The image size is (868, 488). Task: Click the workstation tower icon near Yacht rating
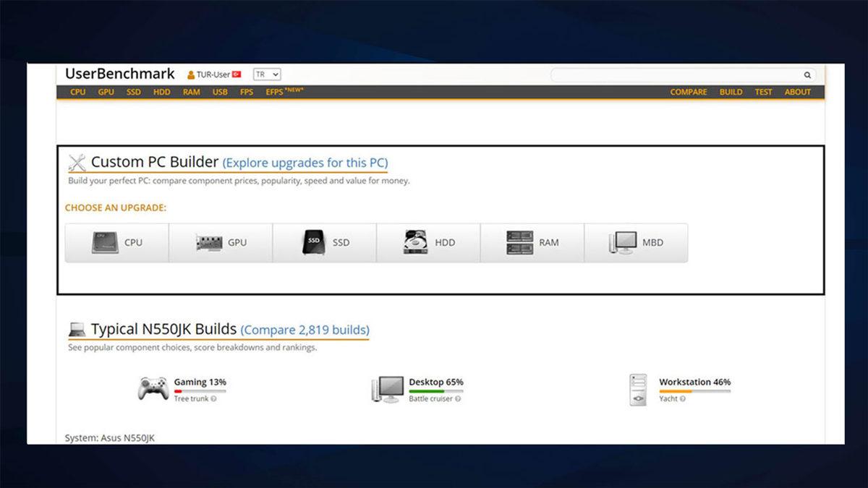[637, 388]
